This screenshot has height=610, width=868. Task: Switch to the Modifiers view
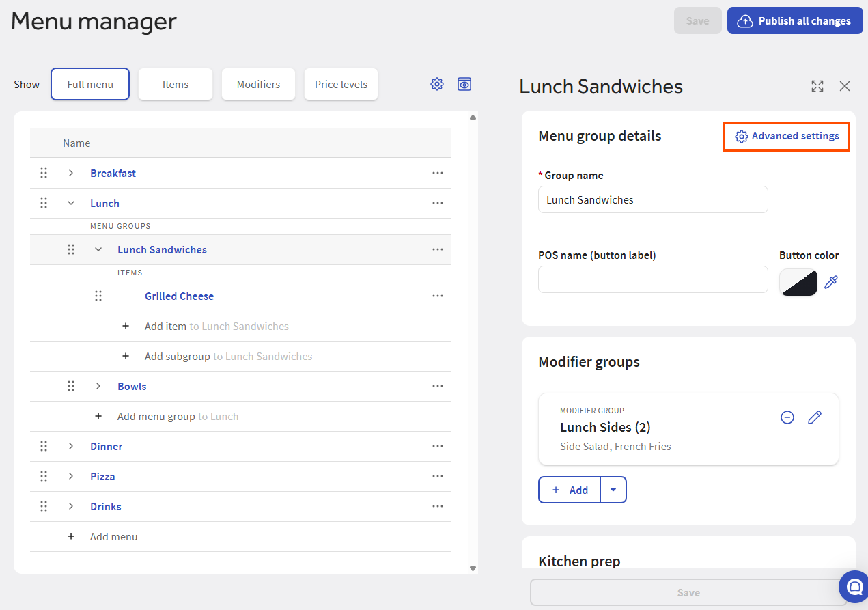pyautogui.click(x=258, y=84)
